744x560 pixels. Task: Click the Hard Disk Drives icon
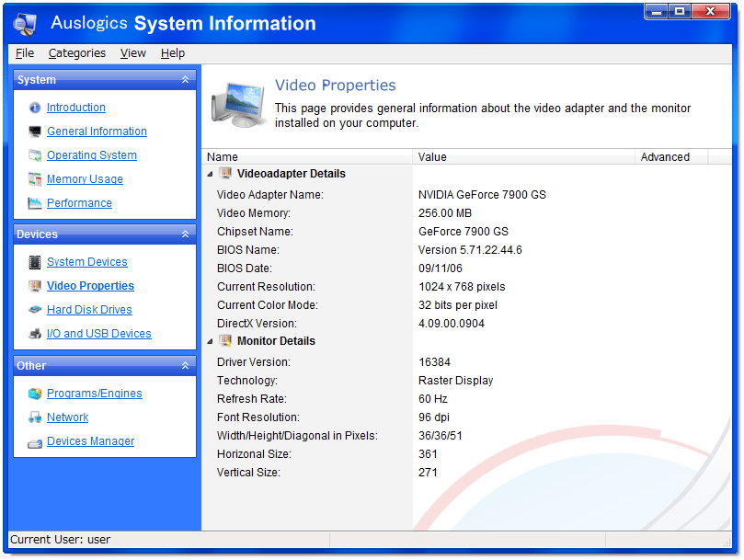tap(35, 310)
